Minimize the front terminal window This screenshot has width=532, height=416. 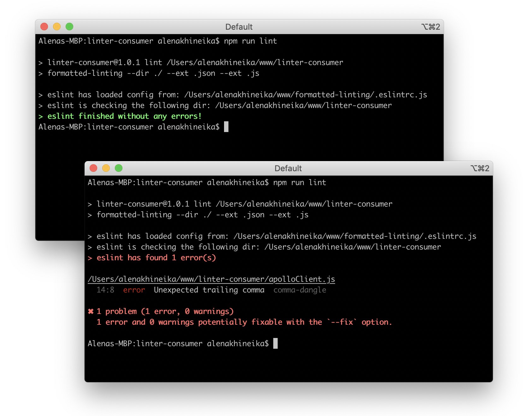click(106, 168)
